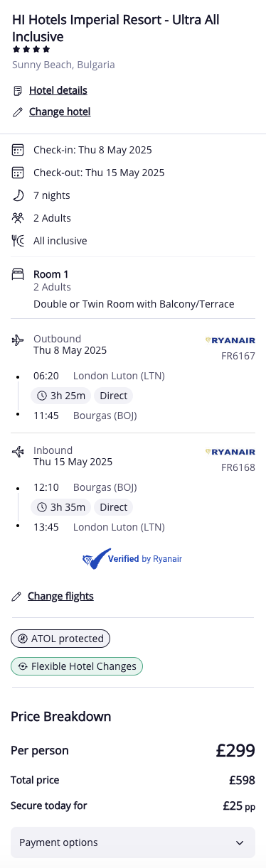Expand the Payment options dropdown
This screenshot has height=868, width=266.
[x=133, y=842]
